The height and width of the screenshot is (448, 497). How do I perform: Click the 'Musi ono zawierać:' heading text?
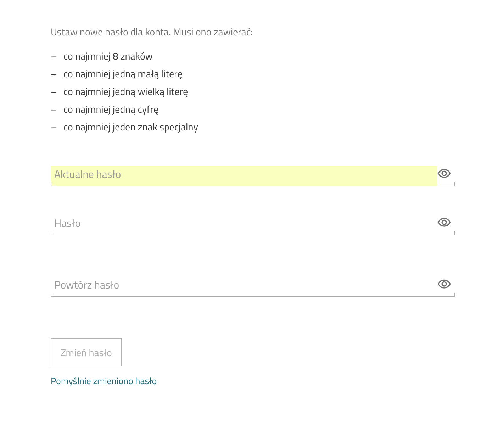tap(213, 32)
